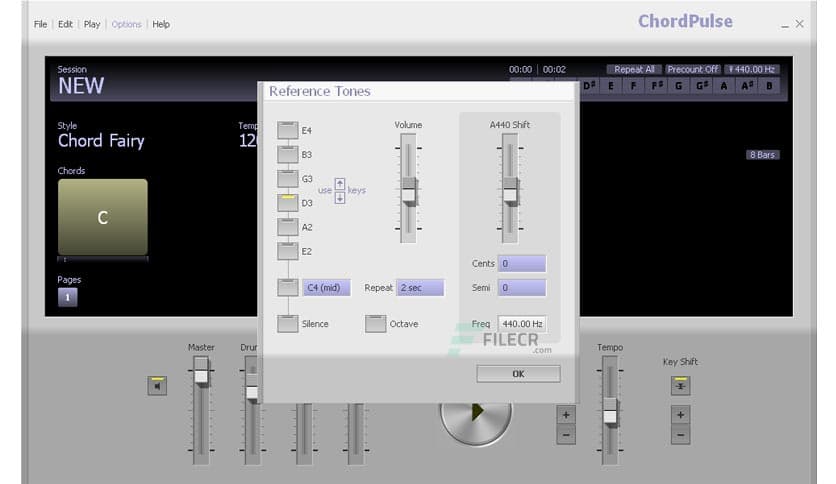The width and height of the screenshot is (836, 484).
Task: Select the F# key button
Action: pos(656,85)
